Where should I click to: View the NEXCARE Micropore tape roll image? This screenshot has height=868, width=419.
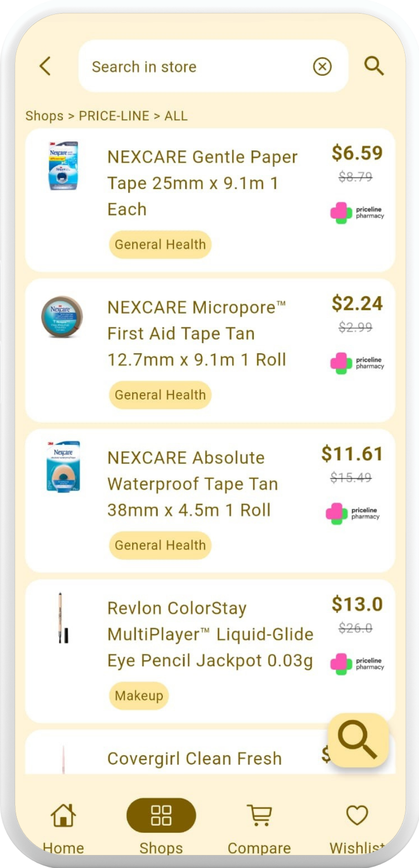(x=62, y=317)
